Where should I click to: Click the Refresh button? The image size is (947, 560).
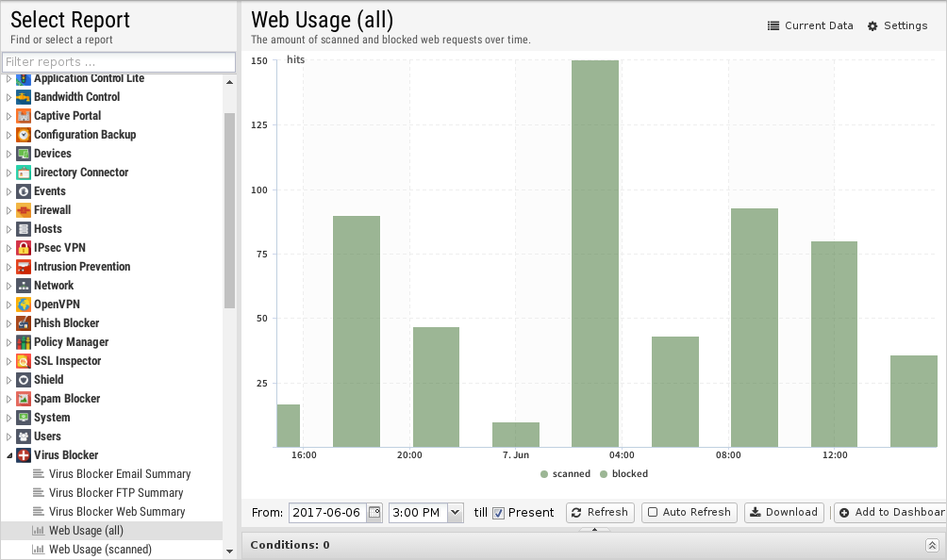(600, 512)
